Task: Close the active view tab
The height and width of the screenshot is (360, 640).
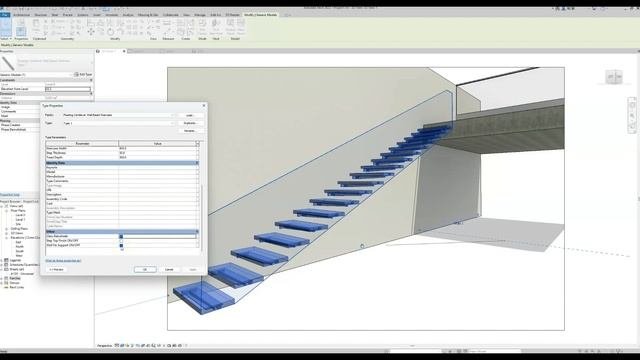Action: 124,51
